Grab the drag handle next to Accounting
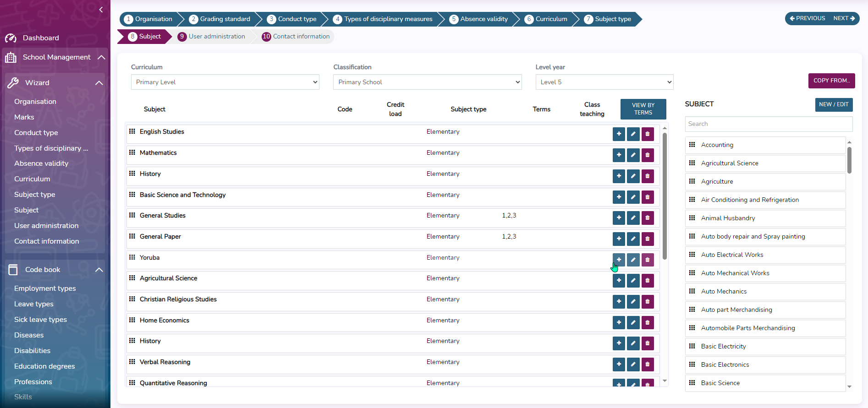 (x=692, y=145)
